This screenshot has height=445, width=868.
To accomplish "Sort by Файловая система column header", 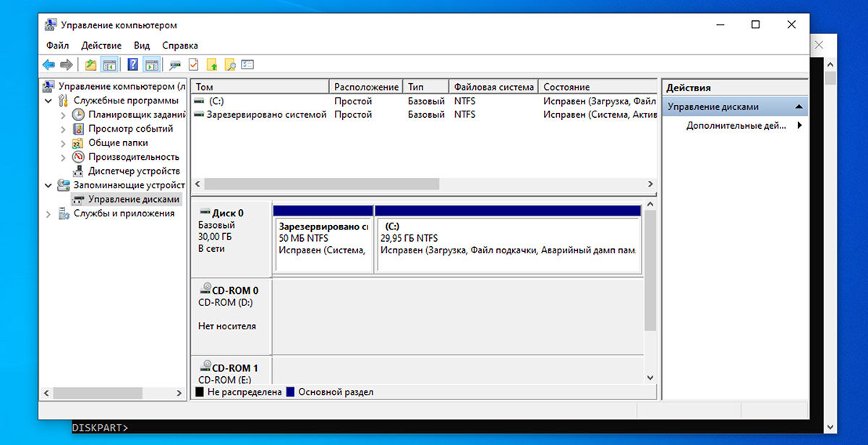I will coord(494,87).
